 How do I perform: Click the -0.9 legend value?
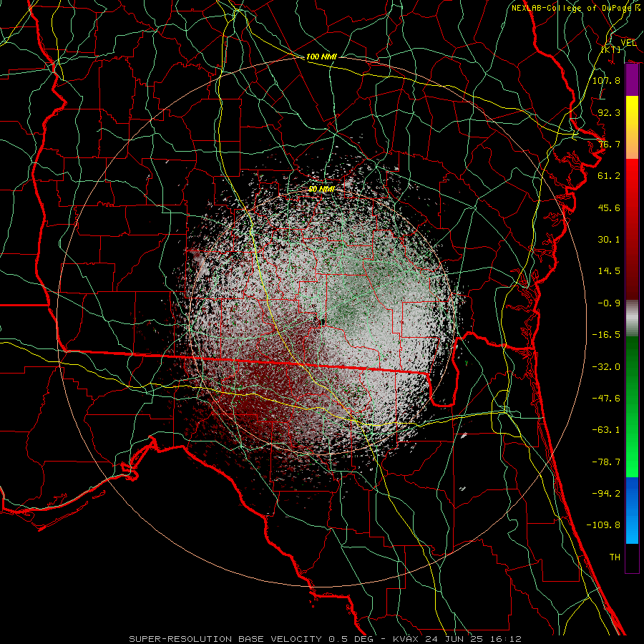click(609, 303)
